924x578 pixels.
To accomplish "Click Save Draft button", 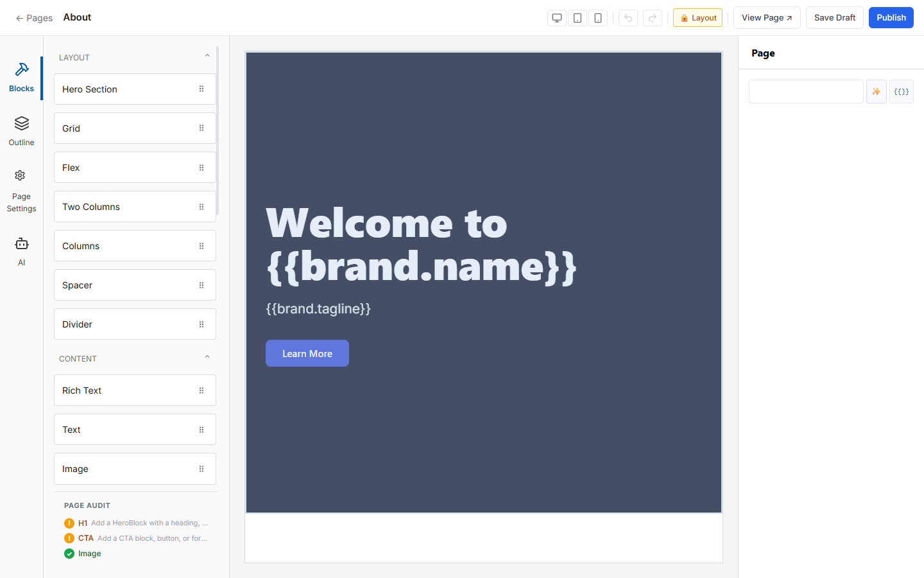I will point(835,18).
